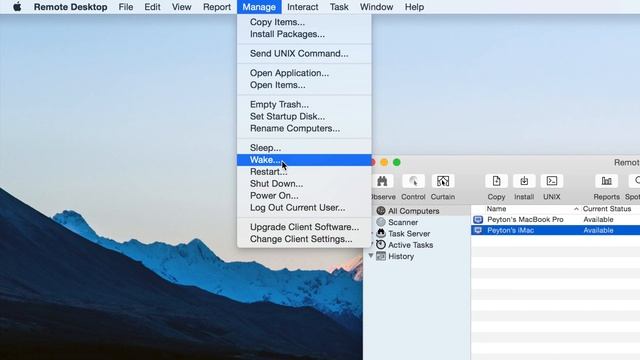The width and height of the screenshot is (640, 360).
Task: Click the iMac computer icon
Action: pos(478,231)
